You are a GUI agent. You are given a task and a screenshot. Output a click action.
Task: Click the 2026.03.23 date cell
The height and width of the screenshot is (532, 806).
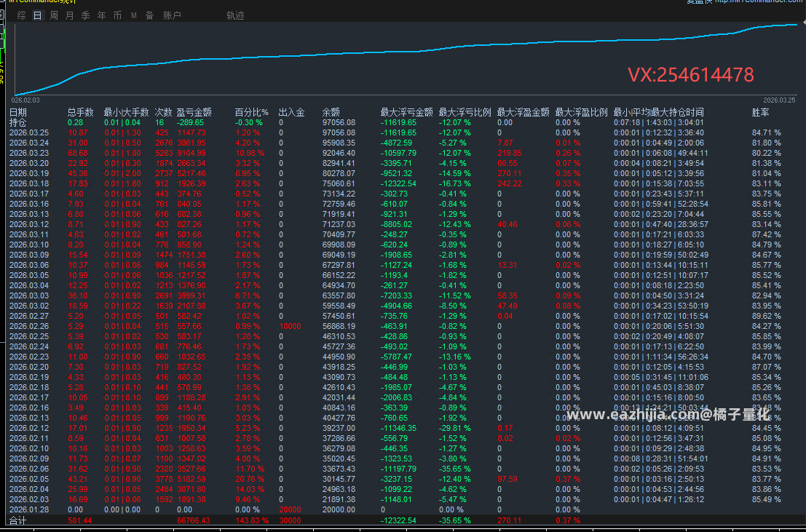click(29, 153)
